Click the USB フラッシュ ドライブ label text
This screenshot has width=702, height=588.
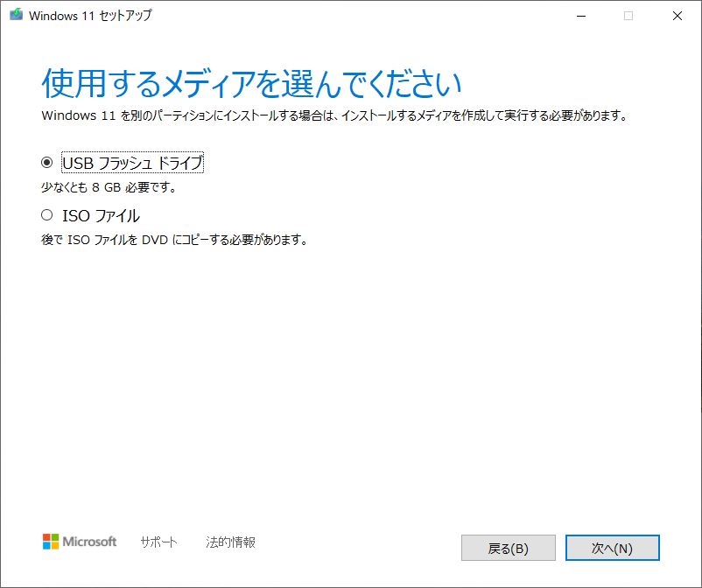132,163
